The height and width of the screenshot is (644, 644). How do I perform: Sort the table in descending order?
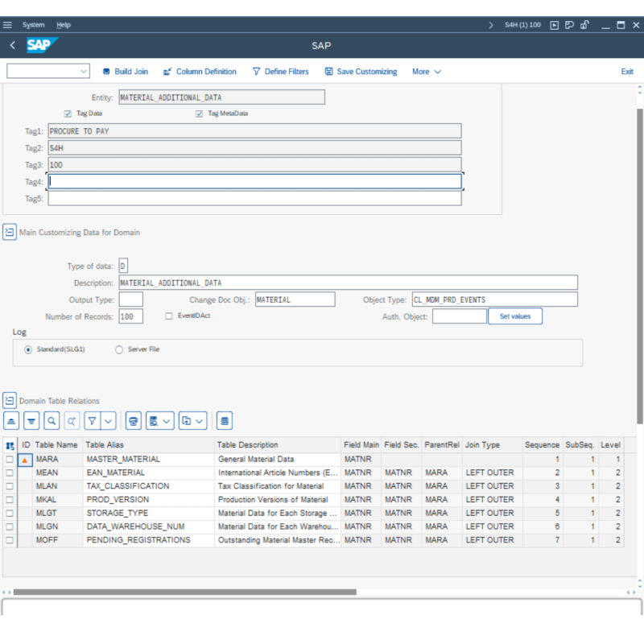pos(31,420)
